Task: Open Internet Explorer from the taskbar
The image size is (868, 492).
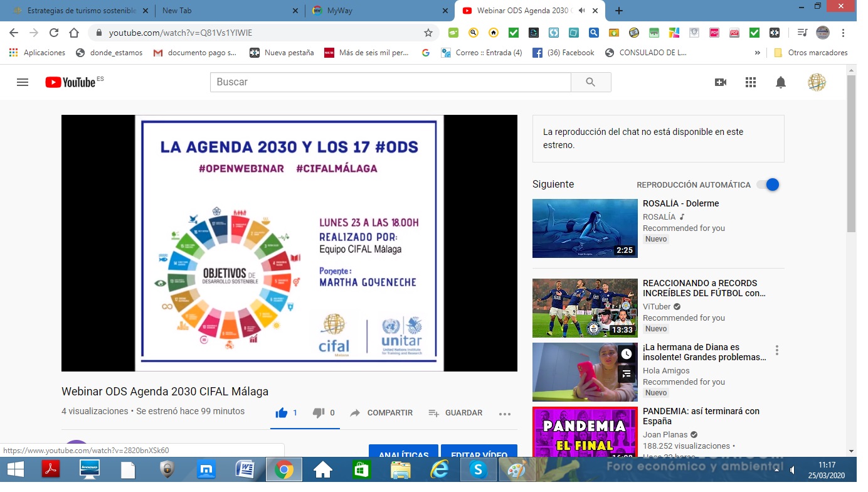Action: coord(440,469)
